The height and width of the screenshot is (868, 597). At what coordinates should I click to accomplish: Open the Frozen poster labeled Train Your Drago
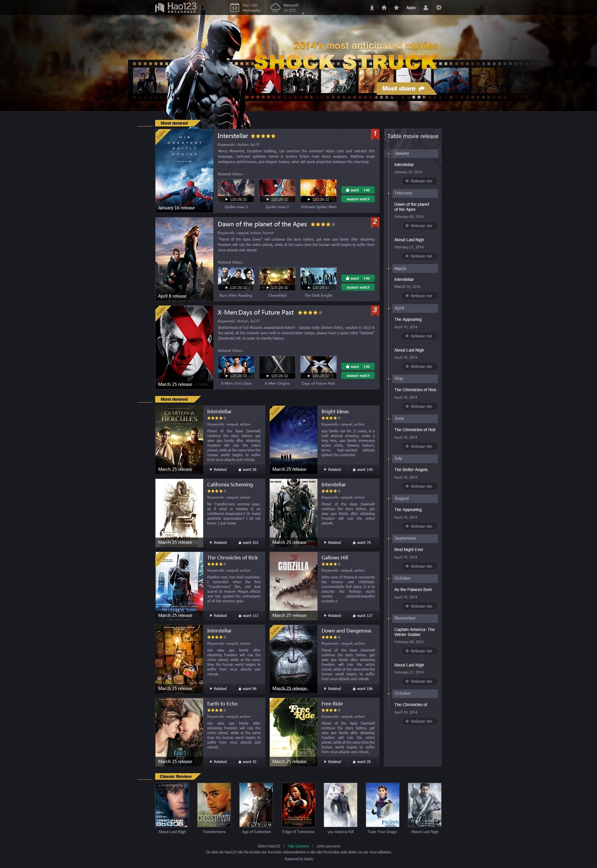pyautogui.click(x=382, y=805)
